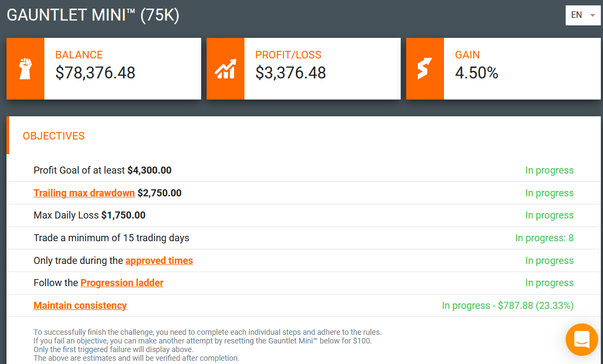Click the Max Daily Loss objective row

[x=303, y=215]
